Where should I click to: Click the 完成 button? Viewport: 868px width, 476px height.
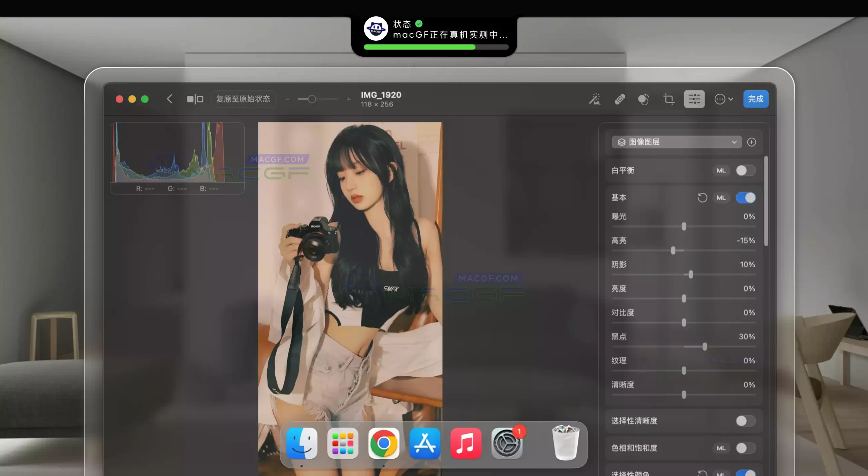click(755, 99)
